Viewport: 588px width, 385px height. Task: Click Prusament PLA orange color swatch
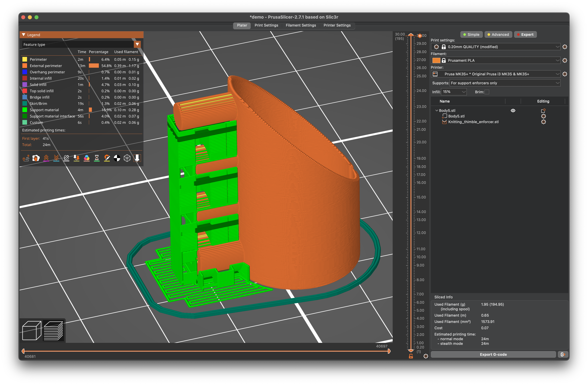(x=436, y=60)
